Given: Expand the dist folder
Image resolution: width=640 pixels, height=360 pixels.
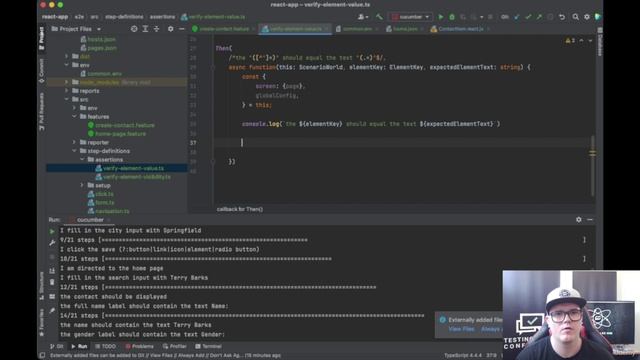Looking at the screenshot, I should pos(67,56).
